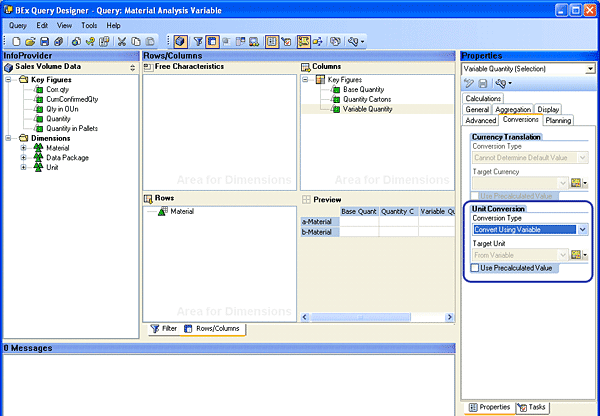Enable Use Precalculated Value under Unit Conversion
The height and width of the screenshot is (416, 600).
tap(475, 268)
